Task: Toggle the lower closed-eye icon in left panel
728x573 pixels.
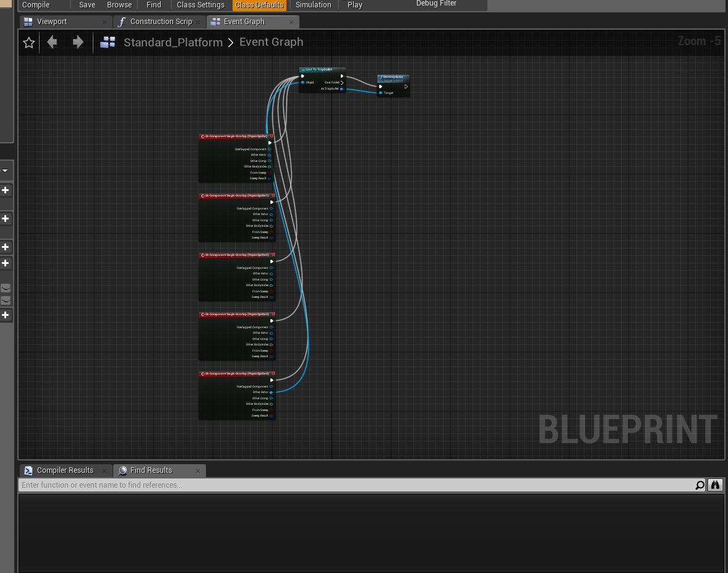Action: pyautogui.click(x=6, y=300)
